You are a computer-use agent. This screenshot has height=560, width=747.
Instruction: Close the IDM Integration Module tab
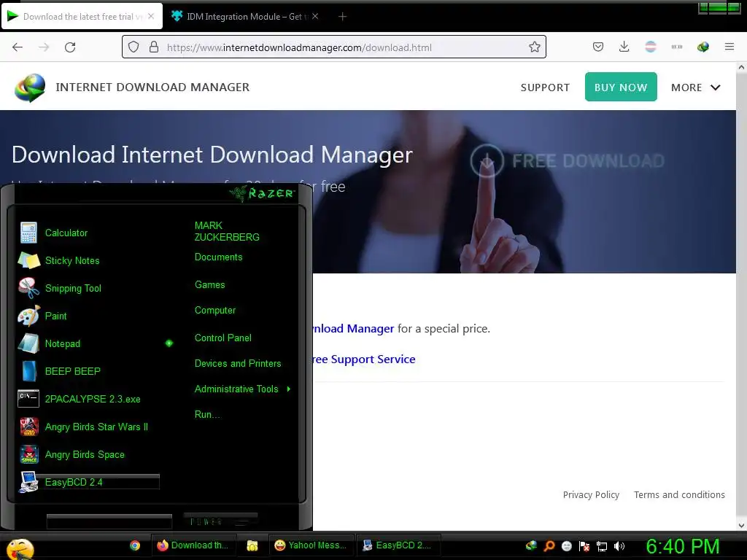coord(315,16)
